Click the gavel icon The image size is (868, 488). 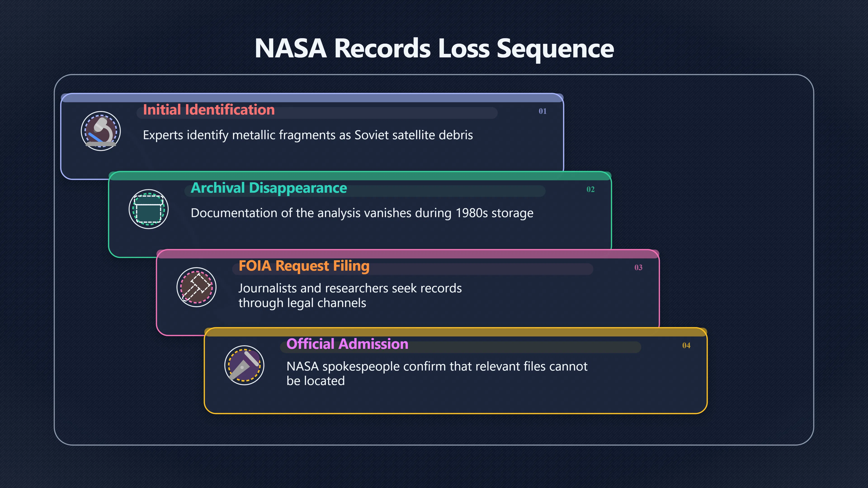[x=196, y=287]
